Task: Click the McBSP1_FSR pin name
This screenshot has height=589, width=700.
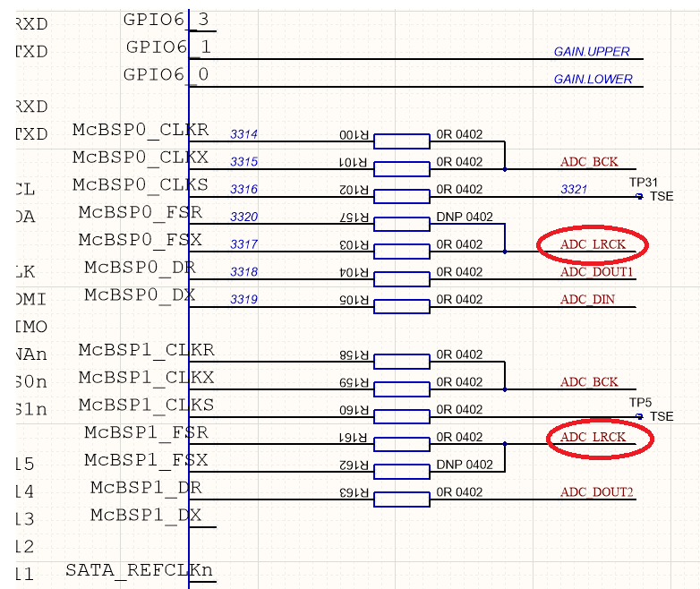Action: 147,433
